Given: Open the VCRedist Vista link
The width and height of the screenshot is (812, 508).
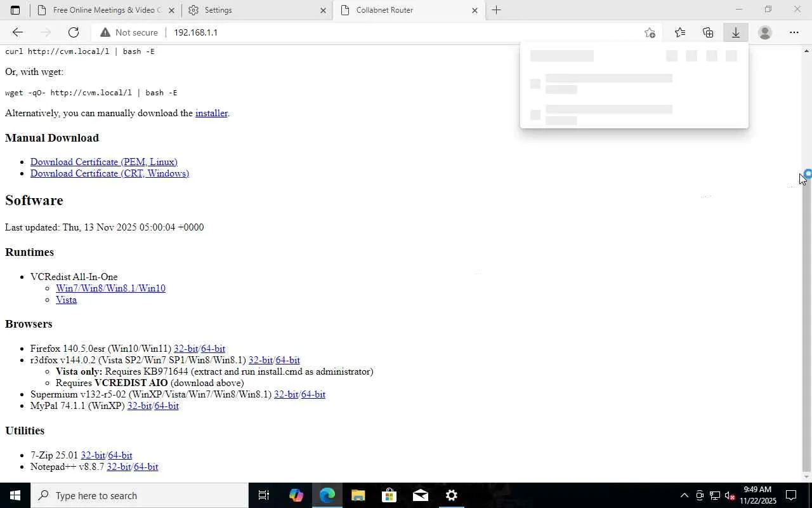Looking at the screenshot, I should point(66,300).
